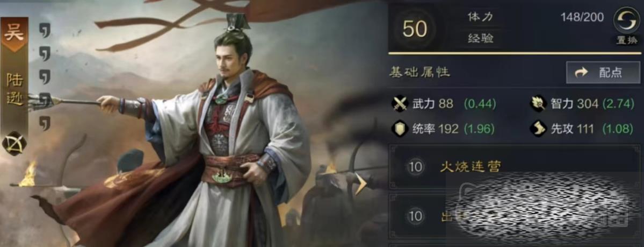The image size is (644, 247).
Task: Tap the 吴 faction badge
Action: pyautogui.click(x=15, y=34)
